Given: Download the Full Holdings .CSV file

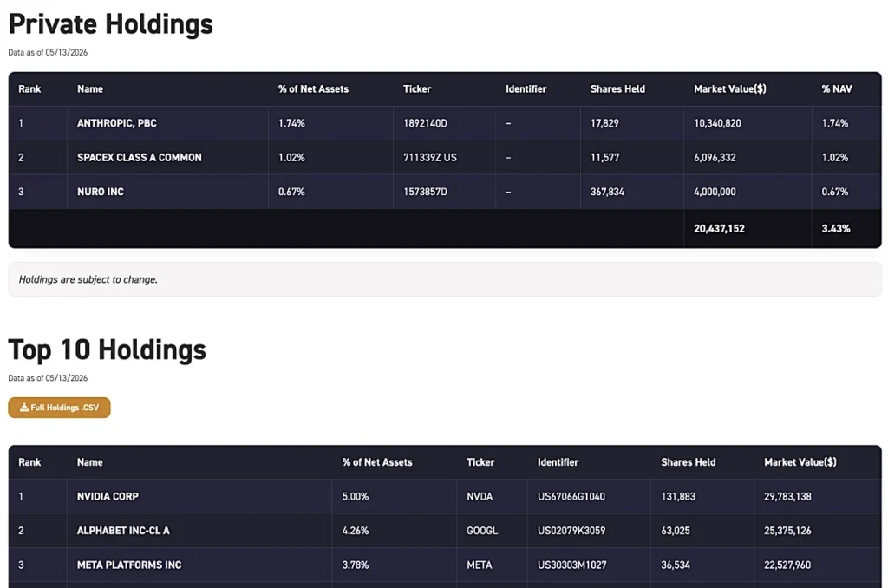Looking at the screenshot, I should coord(59,408).
